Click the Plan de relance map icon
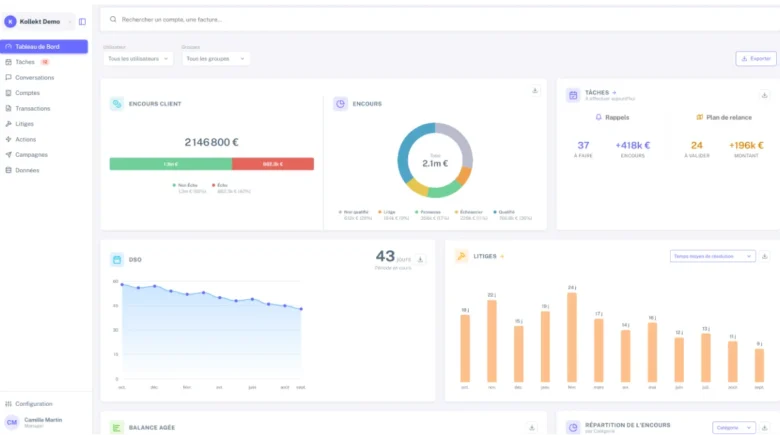The width and height of the screenshot is (780, 439). click(x=699, y=117)
